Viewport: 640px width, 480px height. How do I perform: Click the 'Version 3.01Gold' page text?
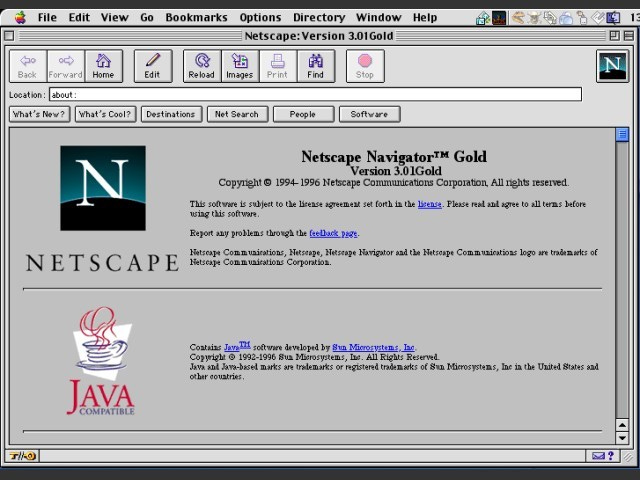point(396,171)
